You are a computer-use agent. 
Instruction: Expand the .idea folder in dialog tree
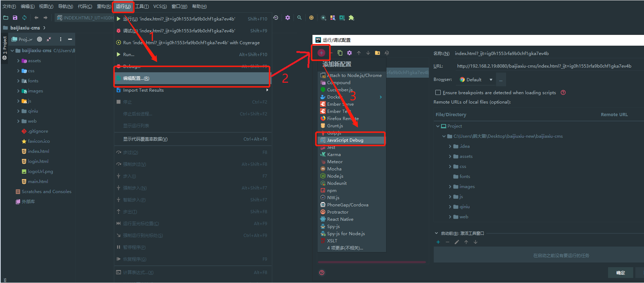pyautogui.click(x=450, y=146)
